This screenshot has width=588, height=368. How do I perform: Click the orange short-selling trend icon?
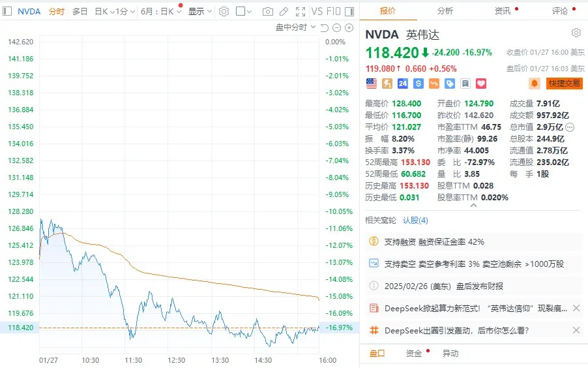pyautogui.click(x=434, y=84)
